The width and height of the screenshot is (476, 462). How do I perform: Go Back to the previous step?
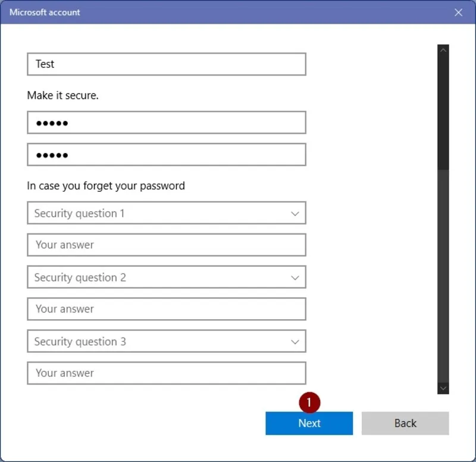click(x=405, y=423)
